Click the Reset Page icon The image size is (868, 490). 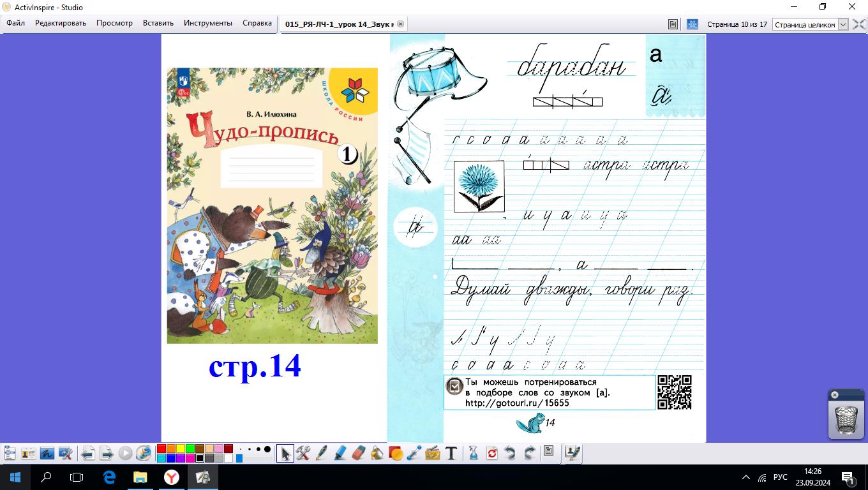492,453
